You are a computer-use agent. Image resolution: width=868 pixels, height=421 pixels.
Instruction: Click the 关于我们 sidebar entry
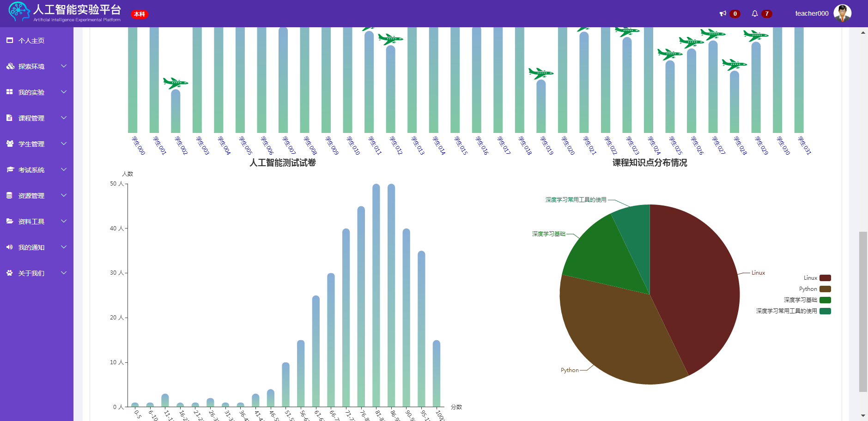(x=31, y=273)
